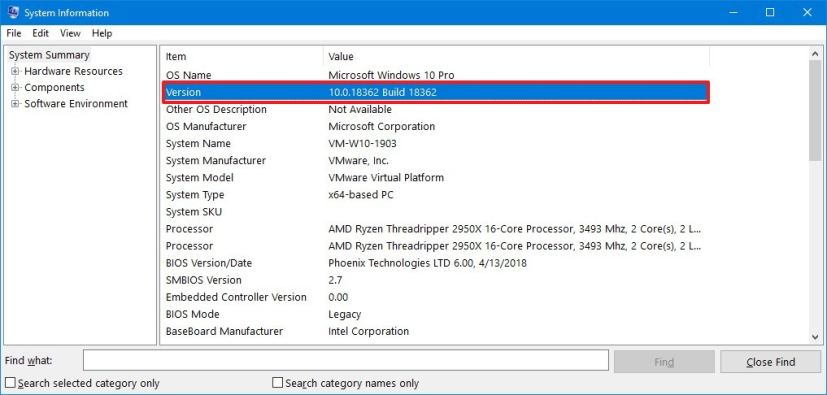
Task: Click the value VMware, Inc.
Action: [x=359, y=160]
